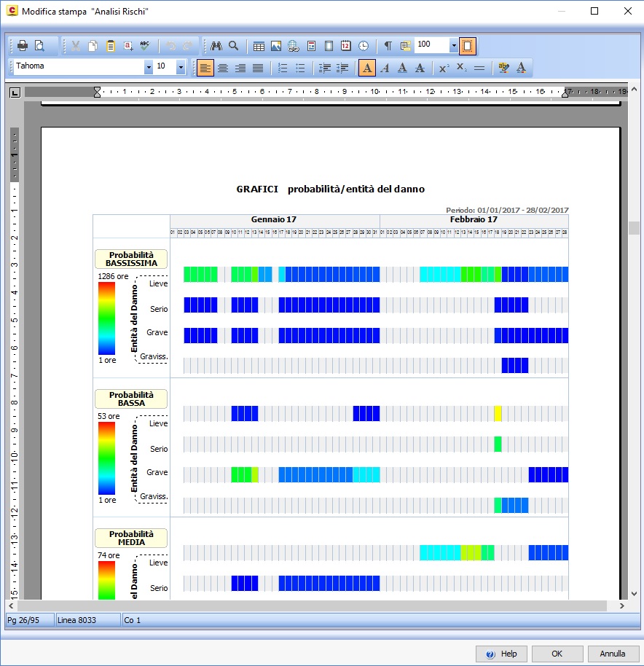Toggle strikethrough text formatting

pos(479,68)
